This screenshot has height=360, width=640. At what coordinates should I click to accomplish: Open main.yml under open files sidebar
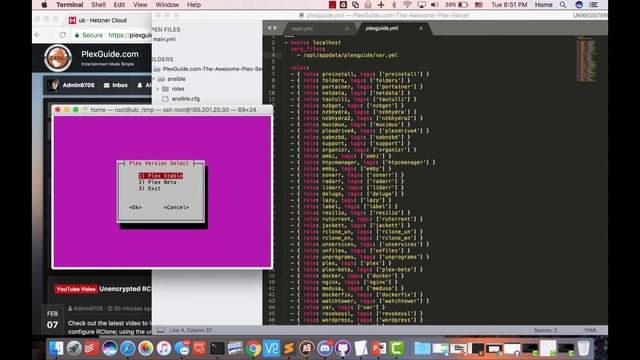[x=164, y=39]
